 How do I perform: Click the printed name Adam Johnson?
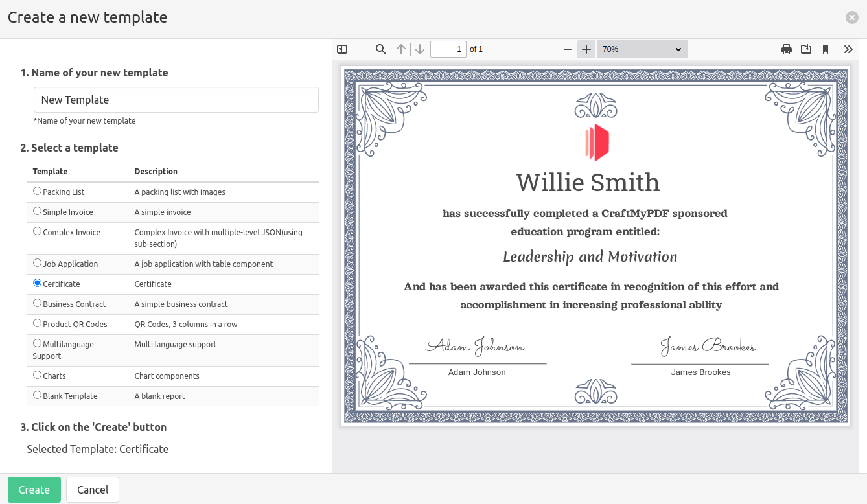[477, 372]
